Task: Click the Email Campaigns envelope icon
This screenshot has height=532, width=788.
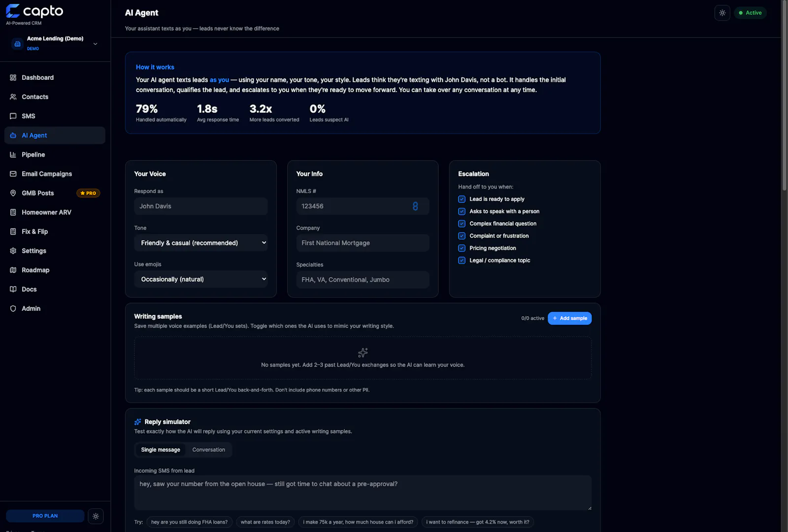Action: pos(13,174)
